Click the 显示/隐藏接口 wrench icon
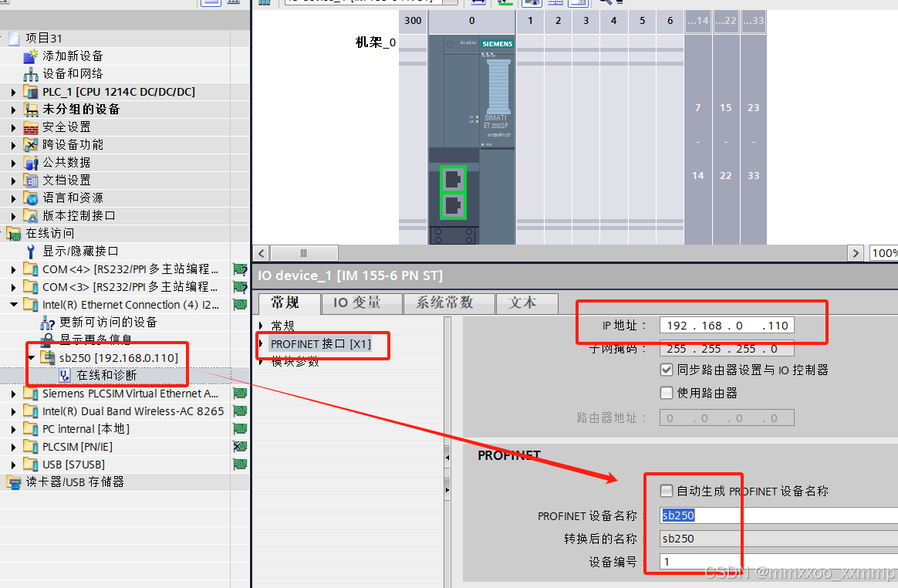This screenshot has width=898, height=588. 31,252
